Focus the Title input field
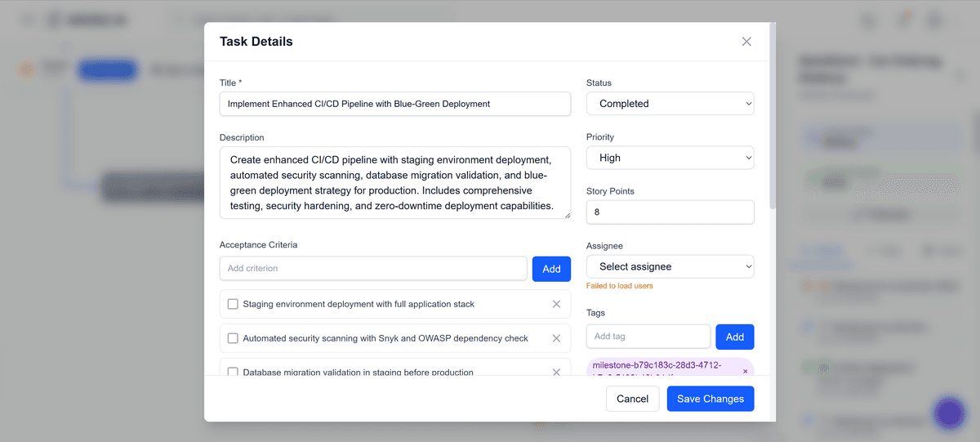The height and width of the screenshot is (442, 980). (x=395, y=104)
